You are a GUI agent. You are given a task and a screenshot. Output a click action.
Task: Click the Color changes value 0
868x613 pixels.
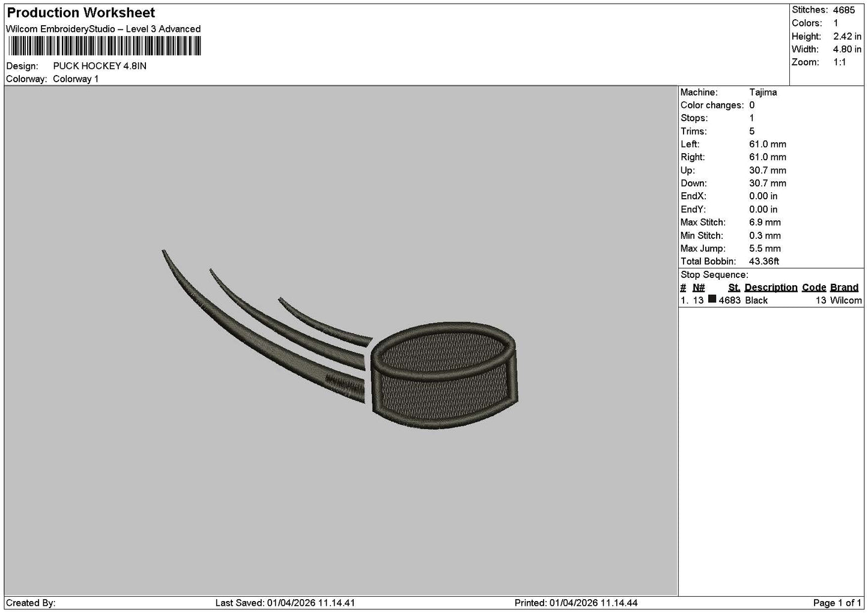[x=752, y=106]
